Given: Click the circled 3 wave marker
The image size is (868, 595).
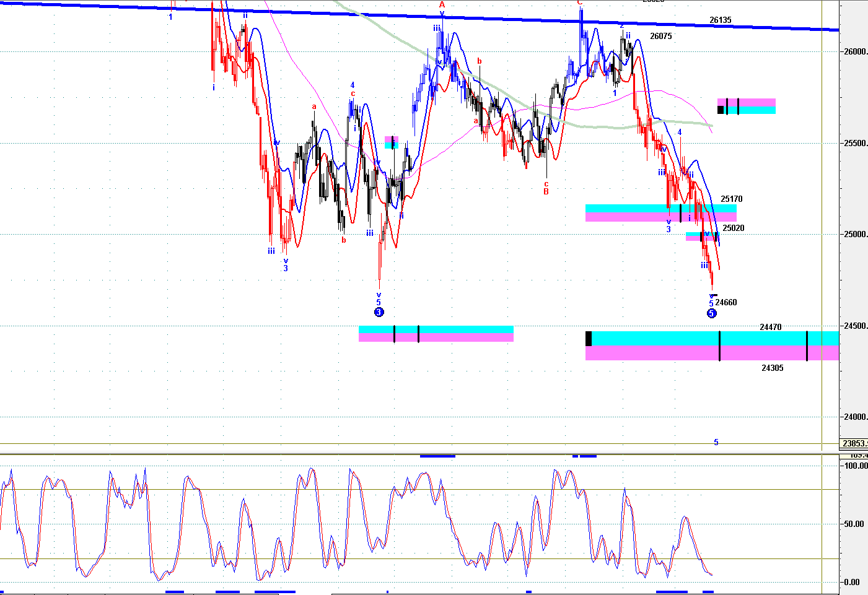Looking at the screenshot, I should [379, 312].
